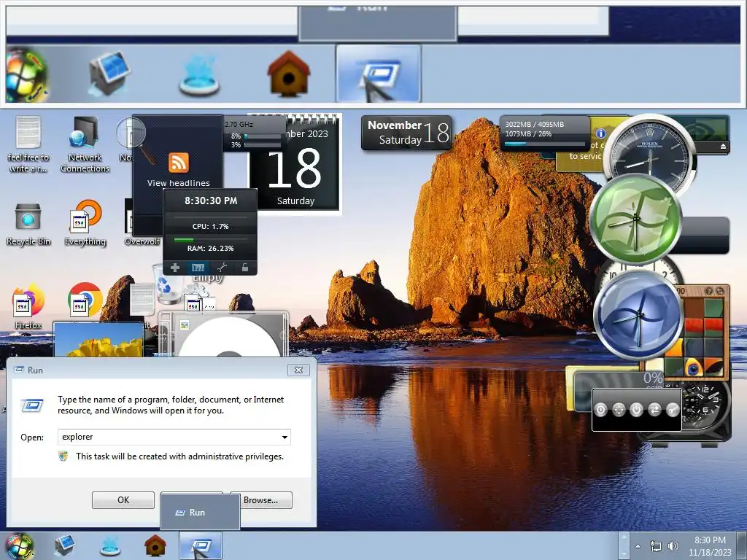Select the Recycle Bin desktop icon
The width and height of the screenshot is (747, 560).
[28, 225]
